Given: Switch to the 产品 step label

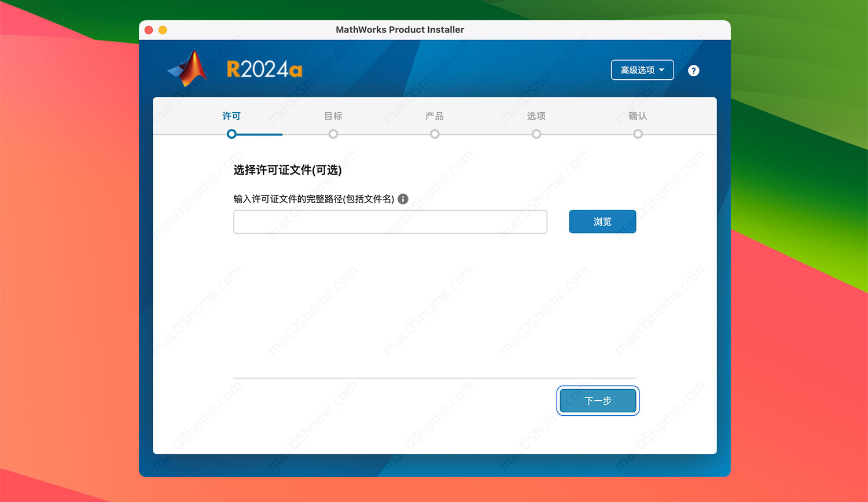Looking at the screenshot, I should click(435, 116).
